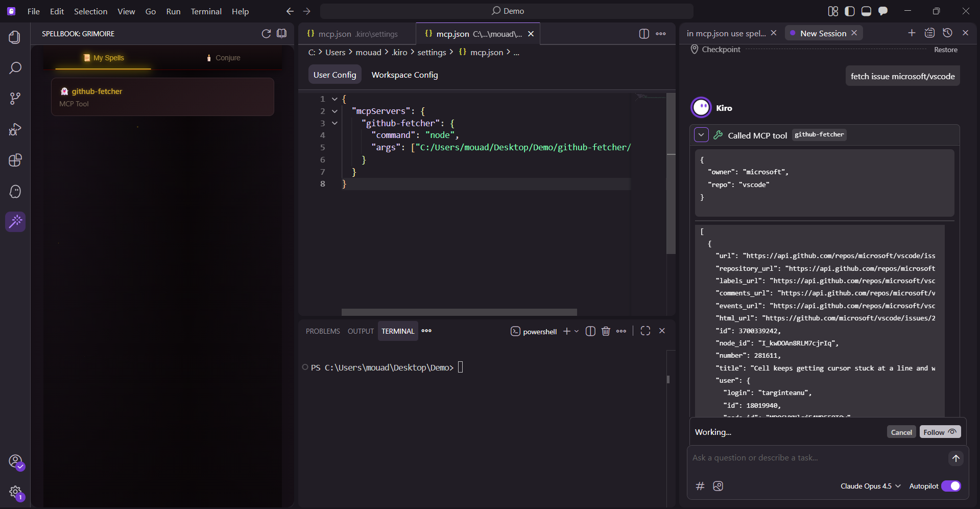The height and width of the screenshot is (509, 980).
Task: Switch to the My Spells tab
Action: click(104, 58)
